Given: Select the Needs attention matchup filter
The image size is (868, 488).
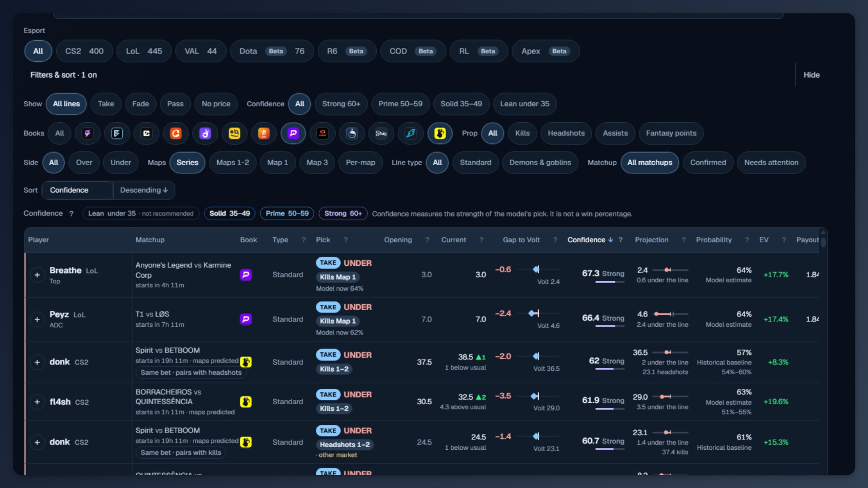Looking at the screenshot, I should pyautogui.click(x=771, y=163).
